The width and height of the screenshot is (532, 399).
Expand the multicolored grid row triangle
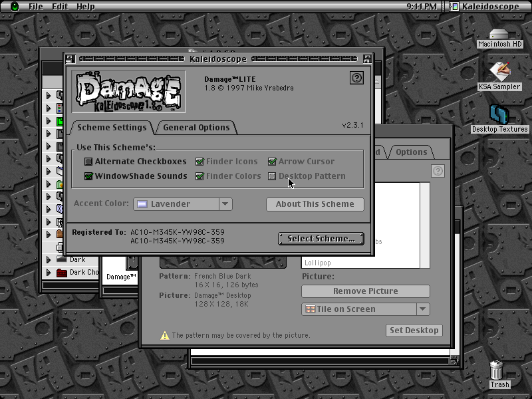49,108
